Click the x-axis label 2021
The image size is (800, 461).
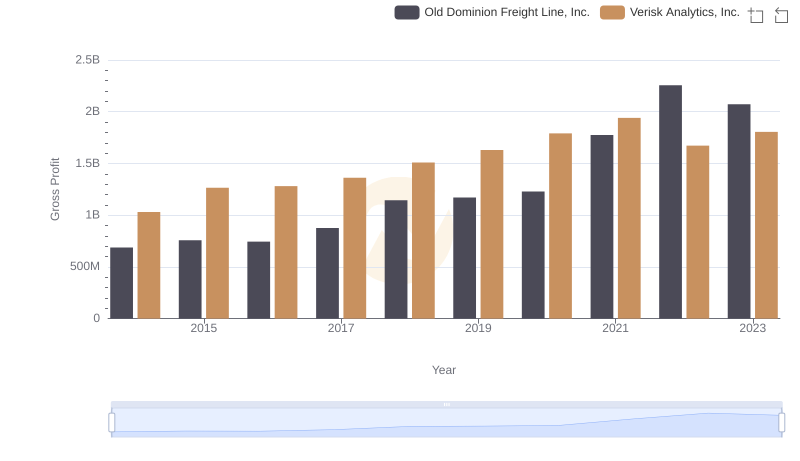click(615, 328)
